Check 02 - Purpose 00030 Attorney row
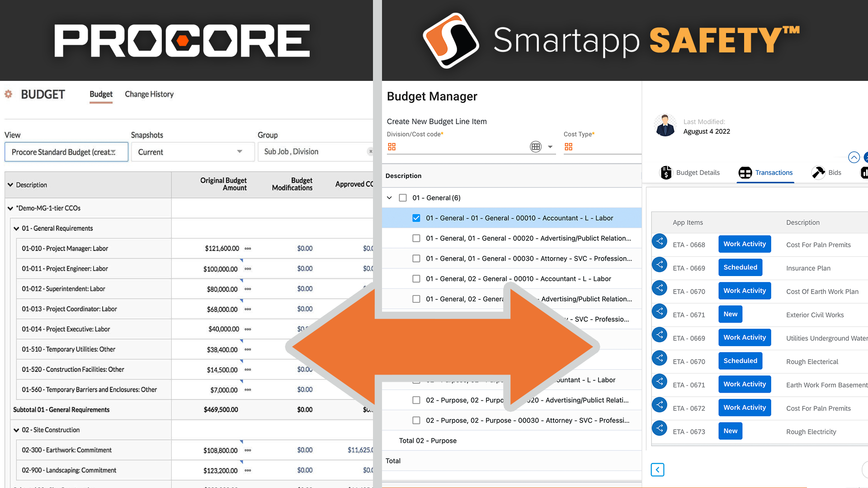The width and height of the screenshot is (868, 488). click(x=416, y=421)
